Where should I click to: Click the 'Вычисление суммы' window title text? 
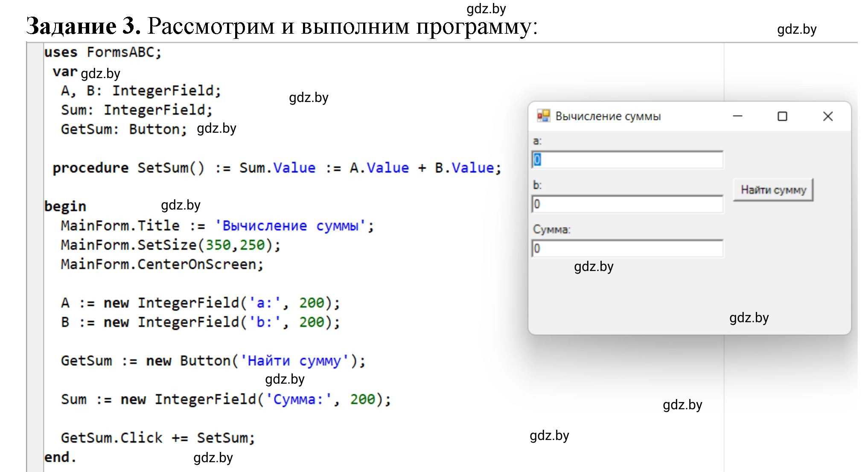pos(608,117)
